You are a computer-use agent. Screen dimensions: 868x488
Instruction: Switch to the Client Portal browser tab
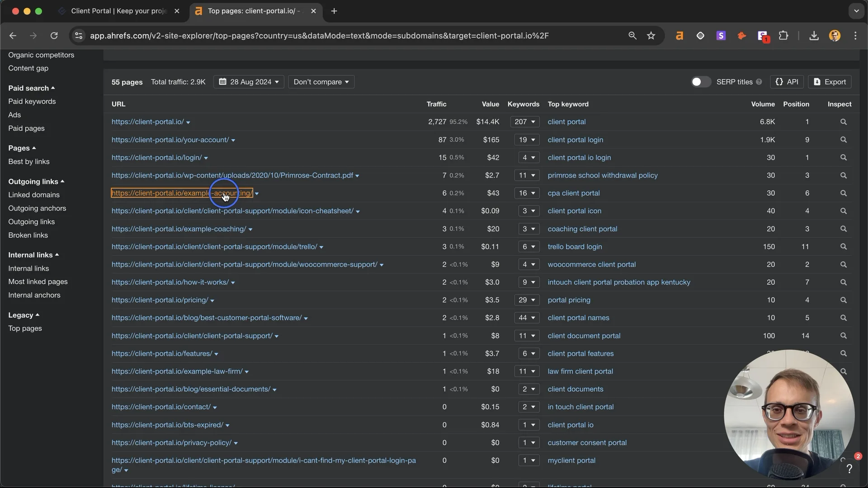coord(118,11)
